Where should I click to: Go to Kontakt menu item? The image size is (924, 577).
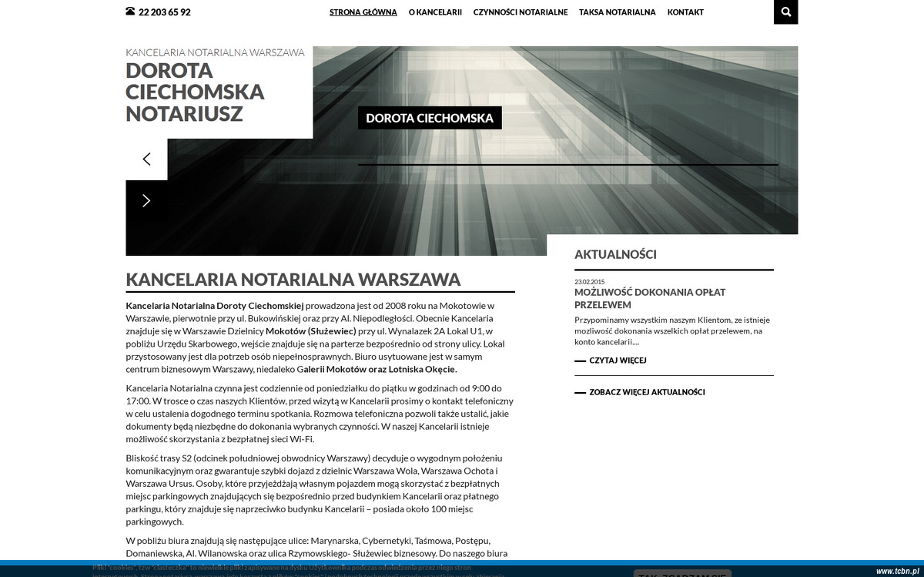point(685,12)
